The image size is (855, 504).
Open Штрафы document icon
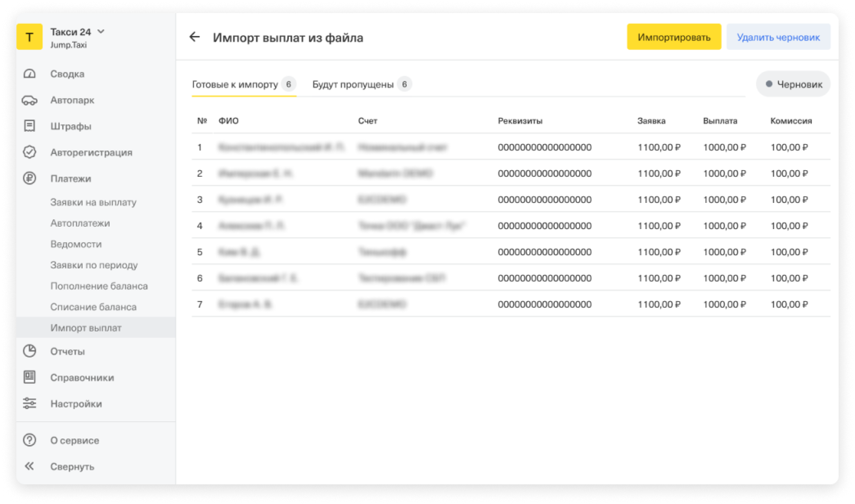(x=29, y=126)
